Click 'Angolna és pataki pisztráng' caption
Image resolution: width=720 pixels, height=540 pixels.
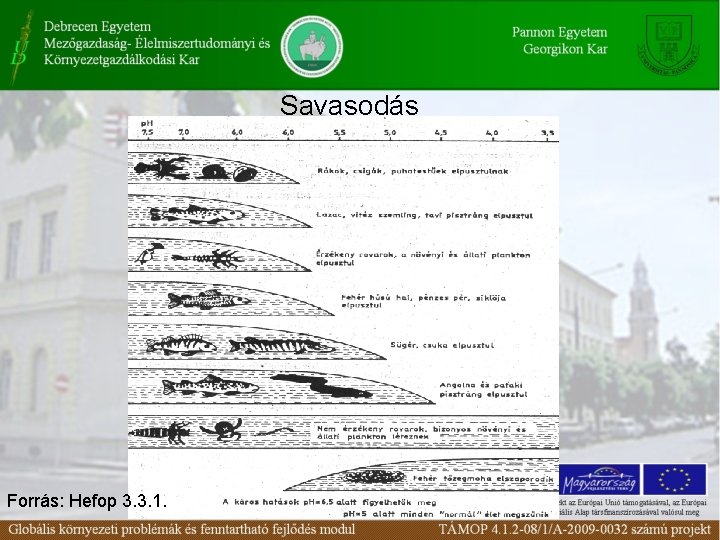tap(484, 389)
